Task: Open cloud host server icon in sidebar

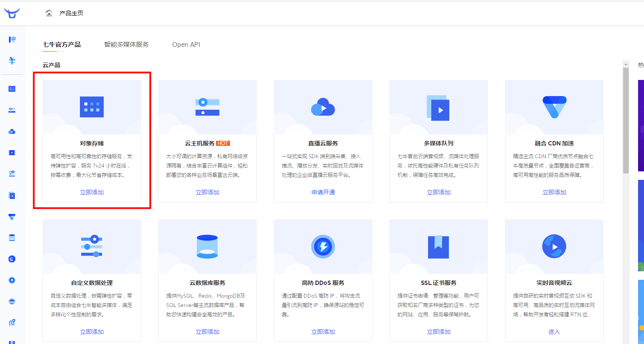Action: coord(12,110)
